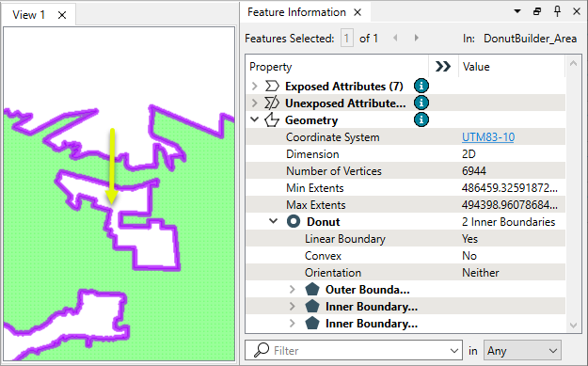Screen dimensions: 588x366
Task: Expand the Unexposed Attributes section
Action: [x=255, y=103]
